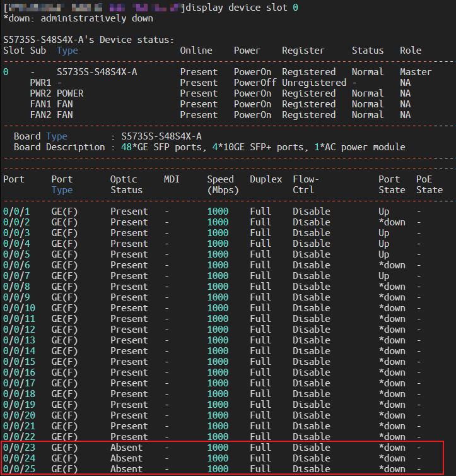Click the 'Optic Status' column header
Viewport: 456px width, 476px height.
(126, 184)
